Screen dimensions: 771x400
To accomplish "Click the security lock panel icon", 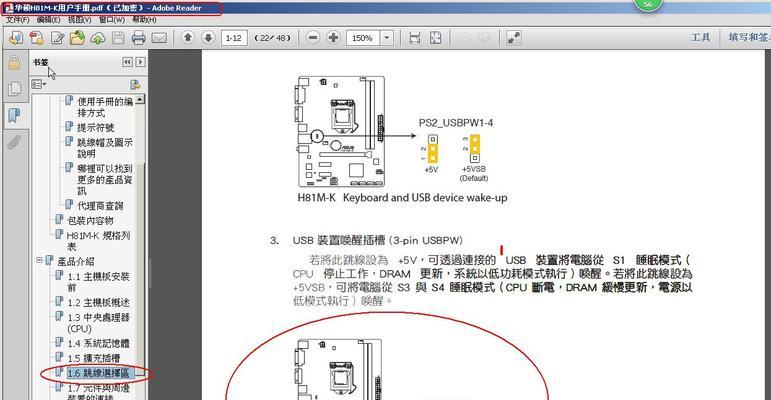I will tap(14, 62).
